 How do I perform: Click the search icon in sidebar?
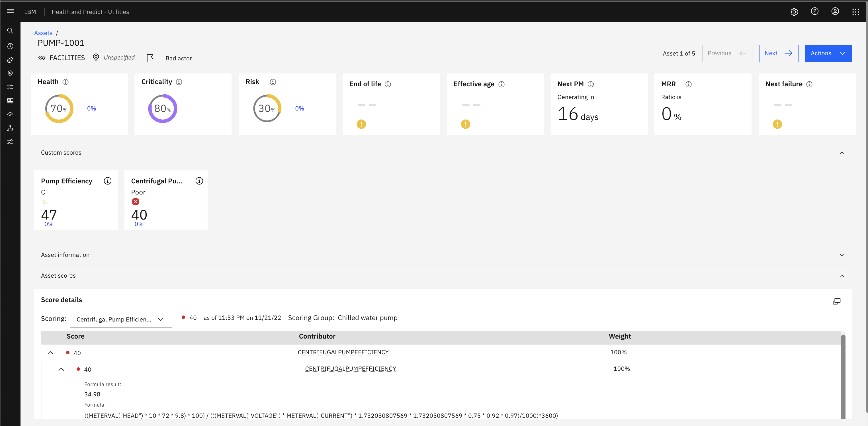point(10,31)
